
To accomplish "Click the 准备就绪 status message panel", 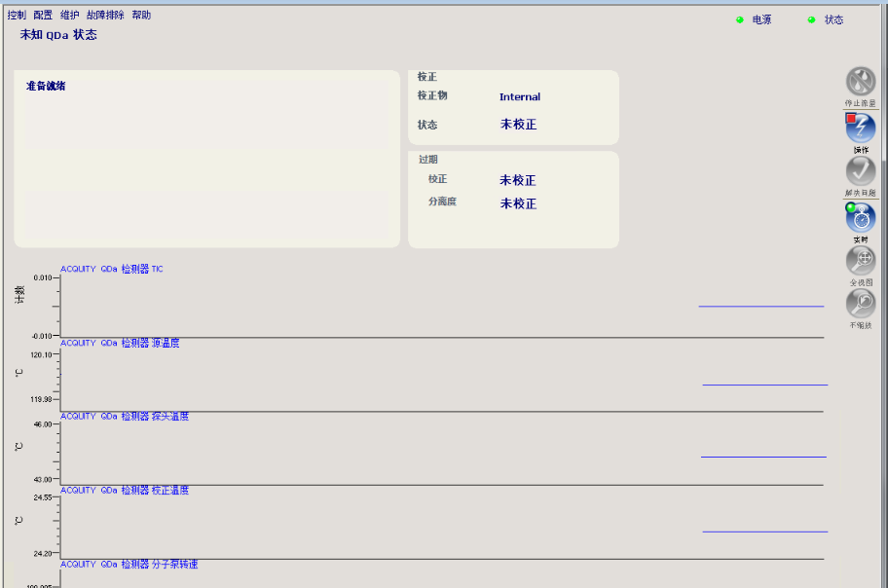I will [x=206, y=159].
